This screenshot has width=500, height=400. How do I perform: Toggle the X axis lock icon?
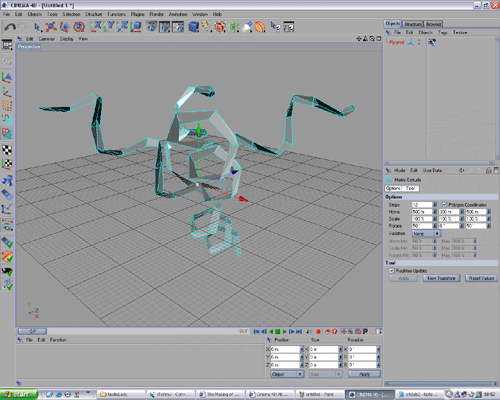(x=97, y=27)
